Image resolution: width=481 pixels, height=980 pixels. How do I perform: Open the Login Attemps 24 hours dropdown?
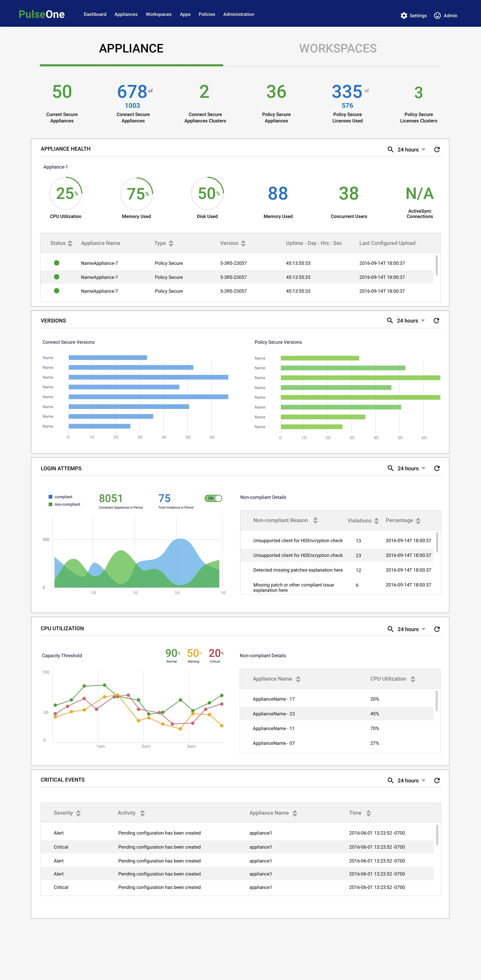tap(411, 468)
